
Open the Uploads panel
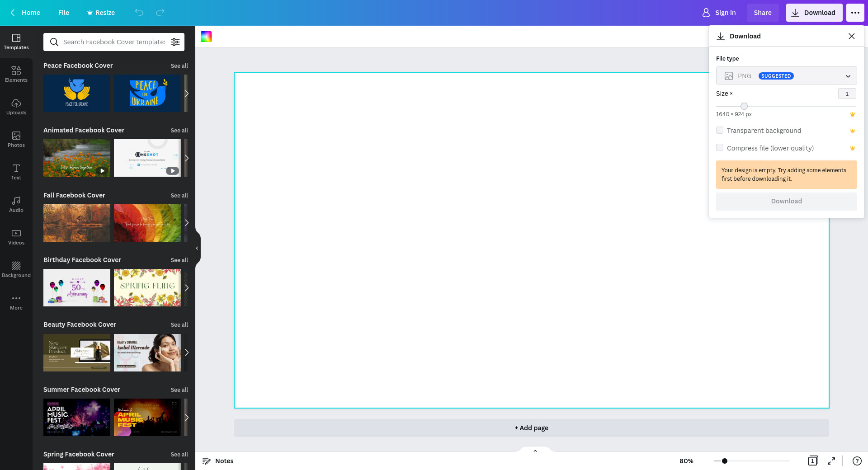point(16,107)
